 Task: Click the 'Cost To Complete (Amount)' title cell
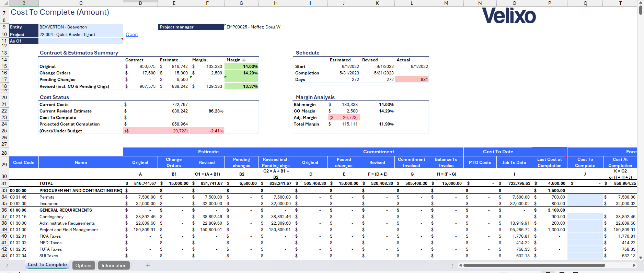[60, 12]
